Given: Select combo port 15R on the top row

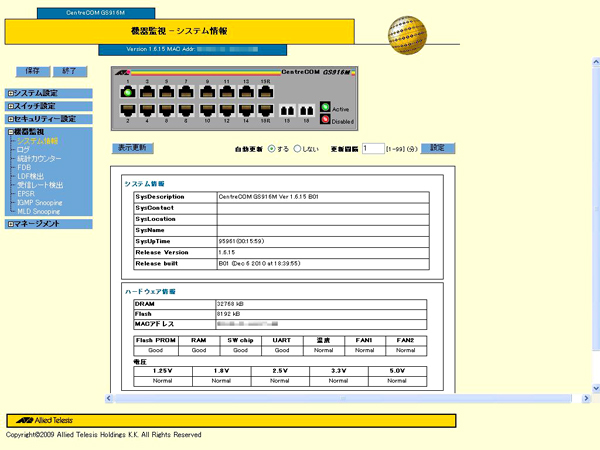Looking at the screenshot, I should tap(266, 92).
